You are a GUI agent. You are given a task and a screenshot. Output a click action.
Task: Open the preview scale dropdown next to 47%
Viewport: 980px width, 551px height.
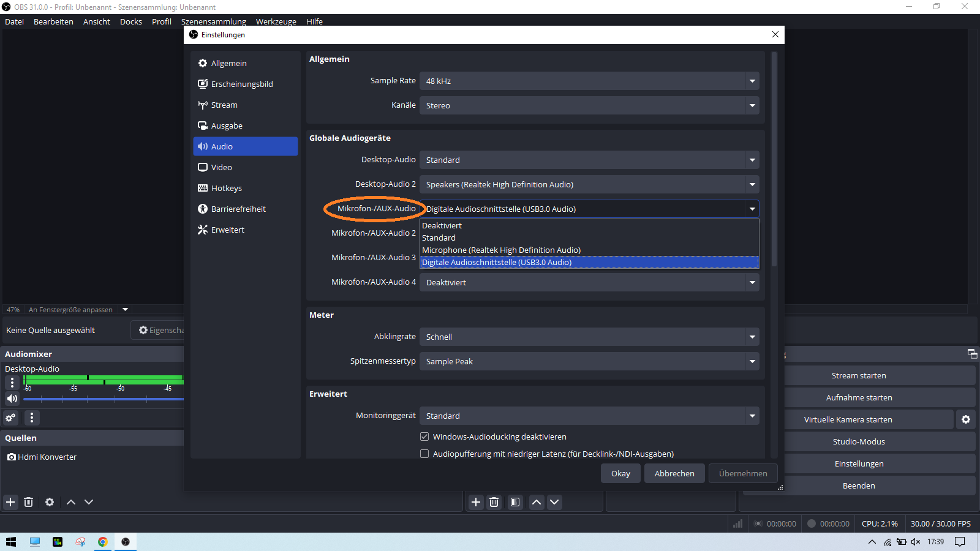pyautogui.click(x=125, y=309)
